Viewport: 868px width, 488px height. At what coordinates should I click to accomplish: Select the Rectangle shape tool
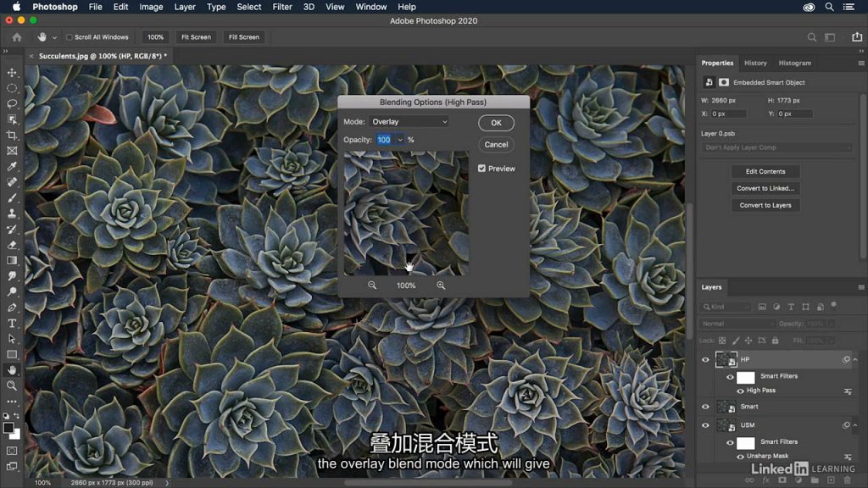point(12,354)
